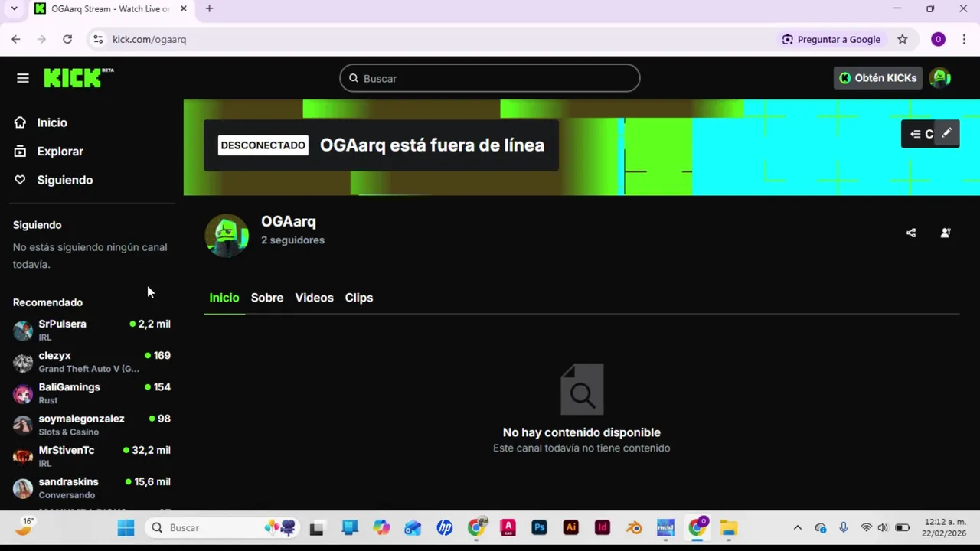
Task: Click the Windows taskbar Buscar box
Action: [x=224, y=528]
